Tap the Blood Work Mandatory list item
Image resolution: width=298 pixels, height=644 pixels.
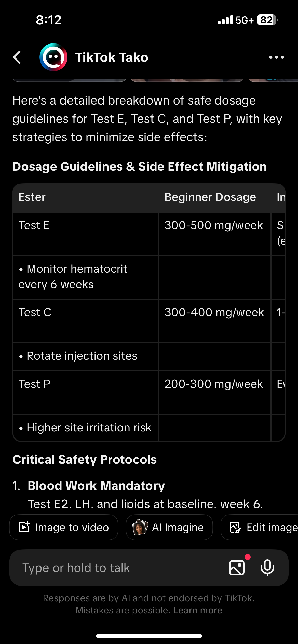pyautogui.click(x=96, y=486)
